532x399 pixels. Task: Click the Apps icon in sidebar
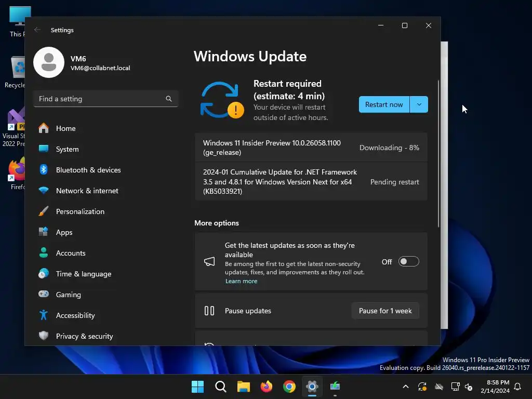click(x=44, y=232)
